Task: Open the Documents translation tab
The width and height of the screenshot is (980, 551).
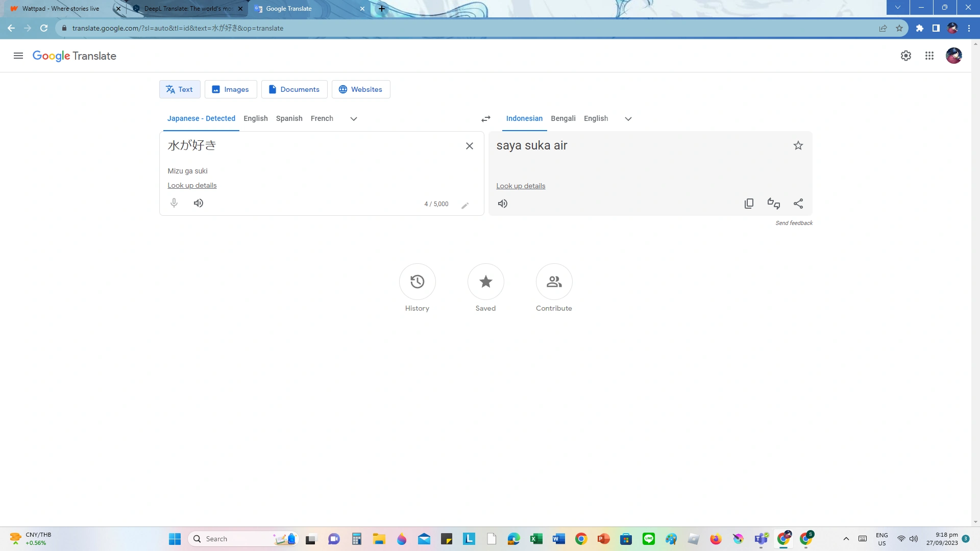Action: pyautogui.click(x=294, y=89)
